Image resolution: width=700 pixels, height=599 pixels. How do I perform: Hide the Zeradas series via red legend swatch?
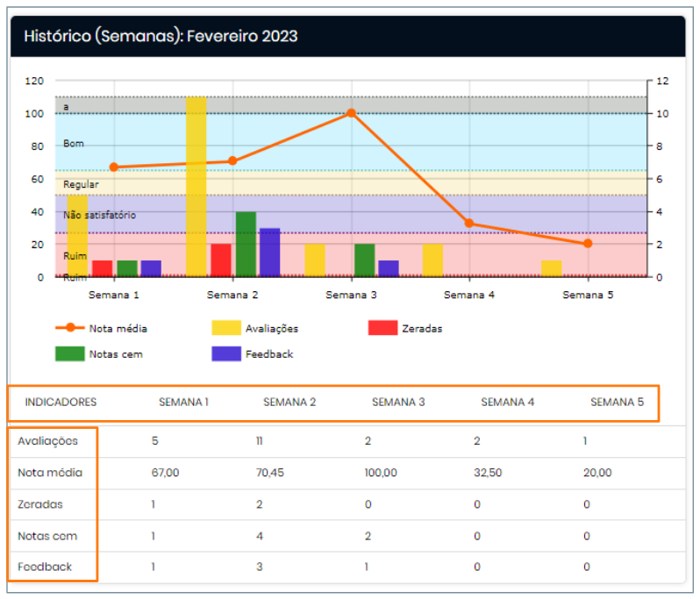(x=382, y=328)
